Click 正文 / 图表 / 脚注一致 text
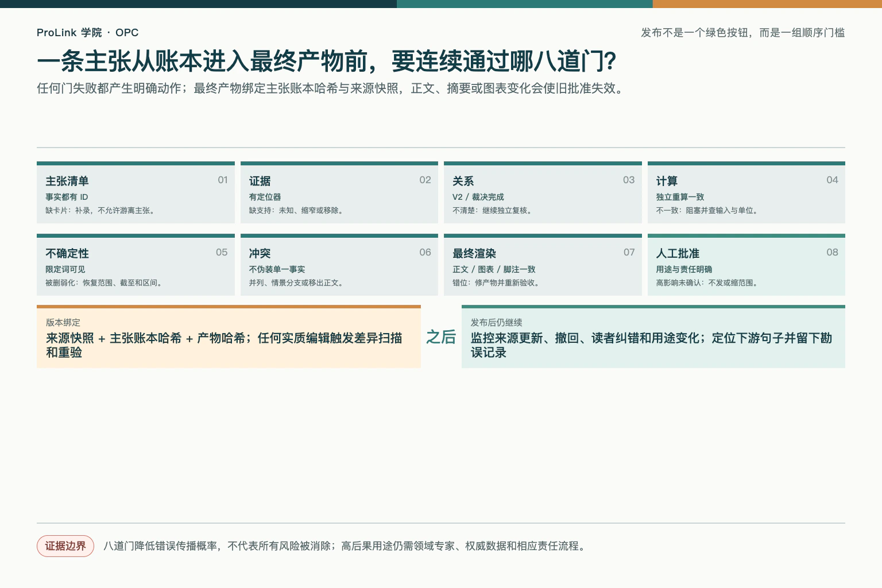Screen dimensions: 882x588 [494, 269]
